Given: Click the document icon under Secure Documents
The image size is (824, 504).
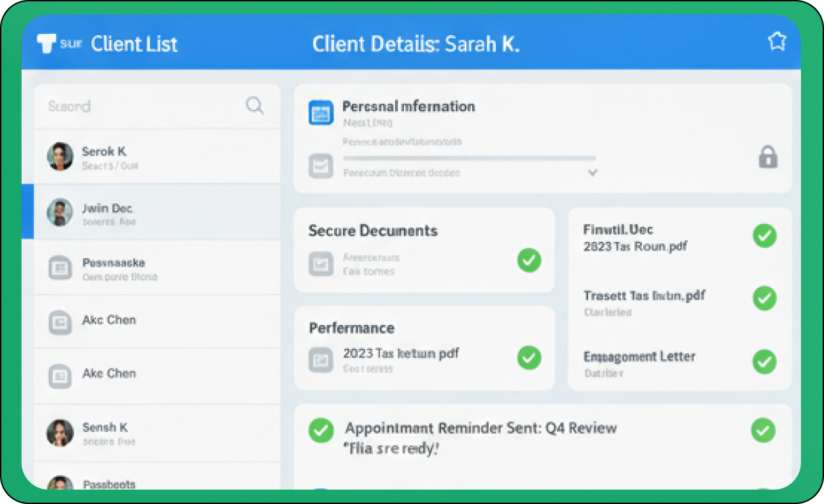Looking at the screenshot, I should (321, 264).
